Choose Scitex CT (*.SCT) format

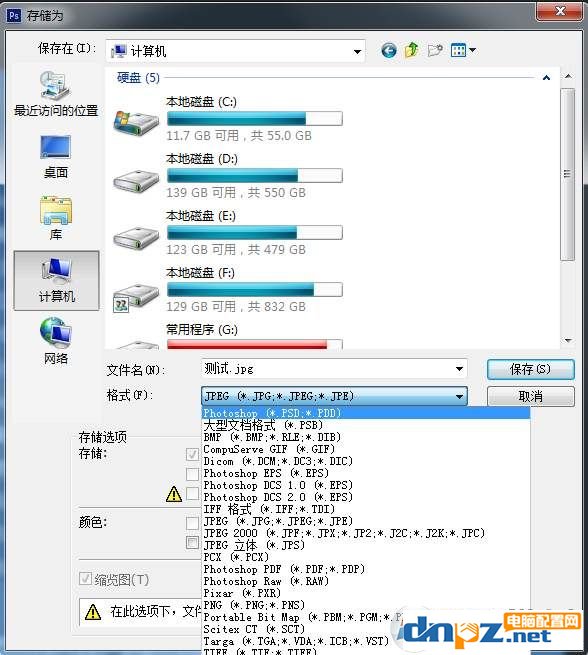point(366,630)
